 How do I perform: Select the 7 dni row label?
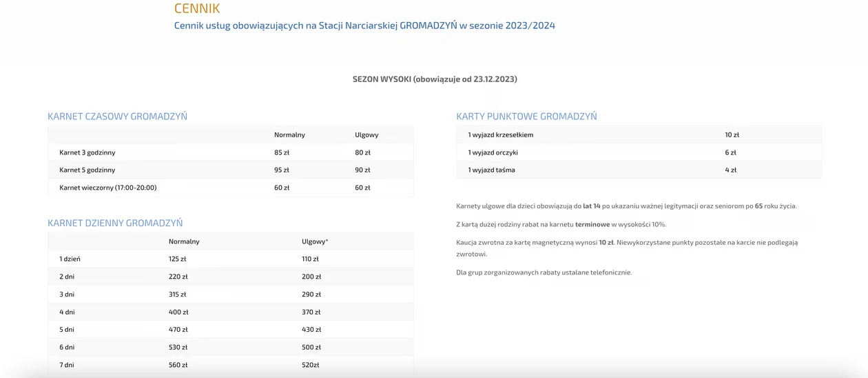point(67,365)
